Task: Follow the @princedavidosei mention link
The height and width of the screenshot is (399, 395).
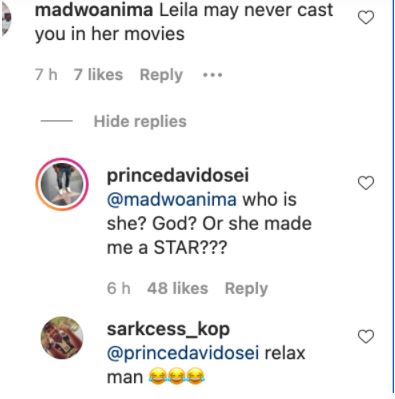Action: [183, 353]
